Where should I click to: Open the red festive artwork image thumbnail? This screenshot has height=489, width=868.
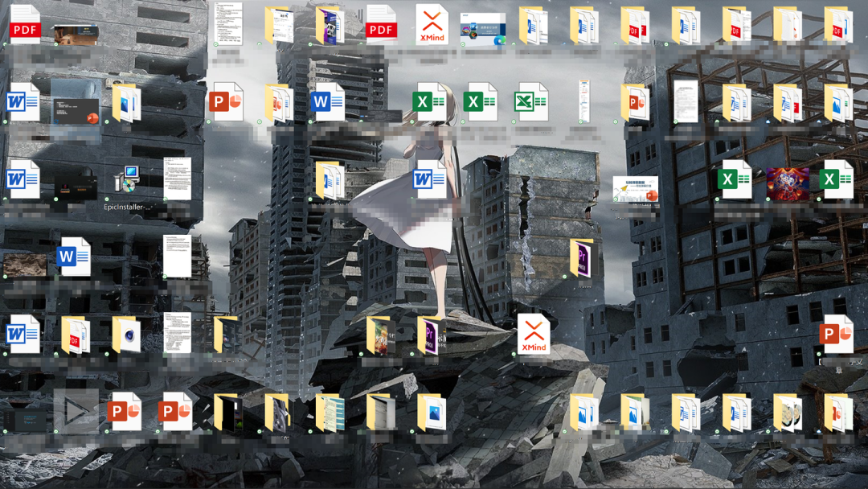point(787,184)
